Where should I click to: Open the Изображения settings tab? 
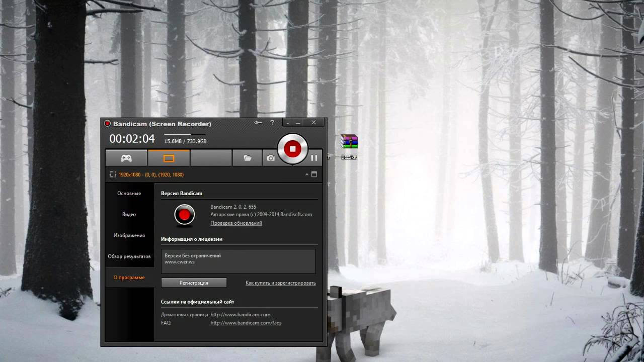pyautogui.click(x=129, y=235)
